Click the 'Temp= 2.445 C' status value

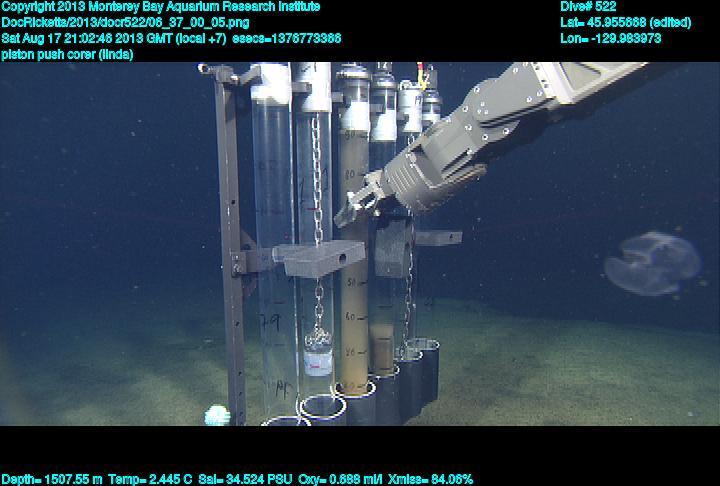tap(150, 480)
